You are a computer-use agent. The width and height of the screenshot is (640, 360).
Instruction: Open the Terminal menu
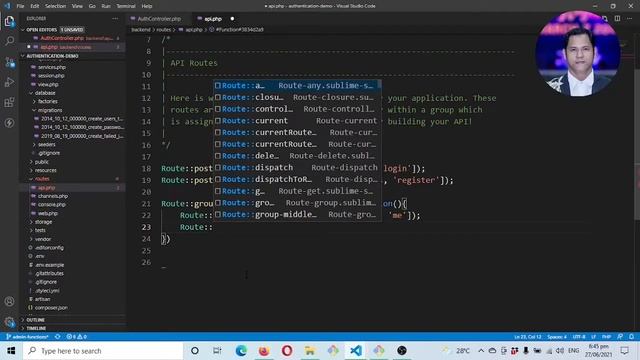pos(126,6)
